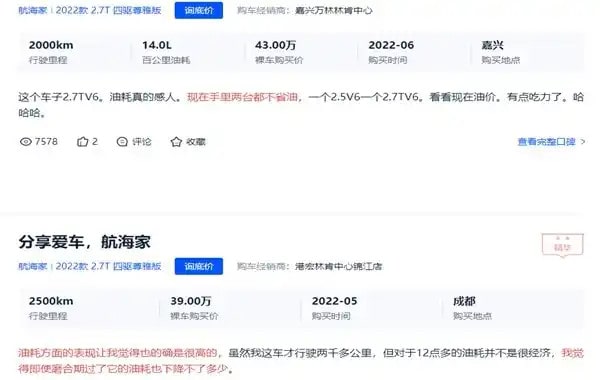Like the review with thumbs-up icon

click(x=82, y=142)
